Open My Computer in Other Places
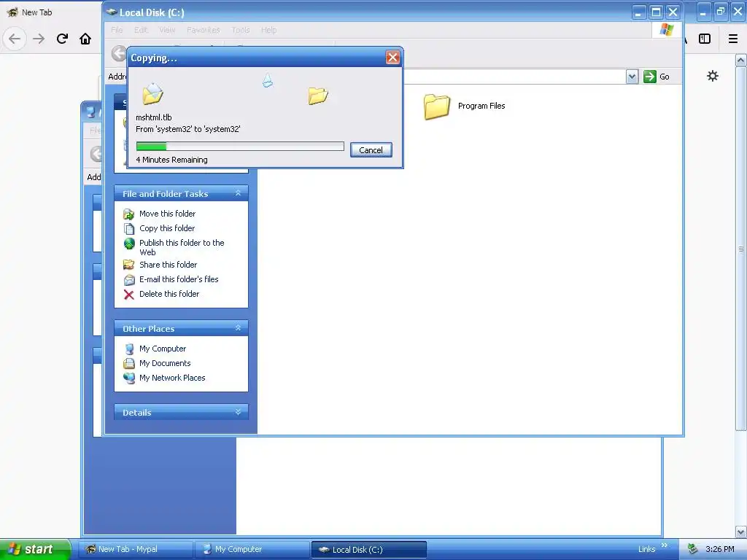This screenshot has height=560, width=747. 163,349
